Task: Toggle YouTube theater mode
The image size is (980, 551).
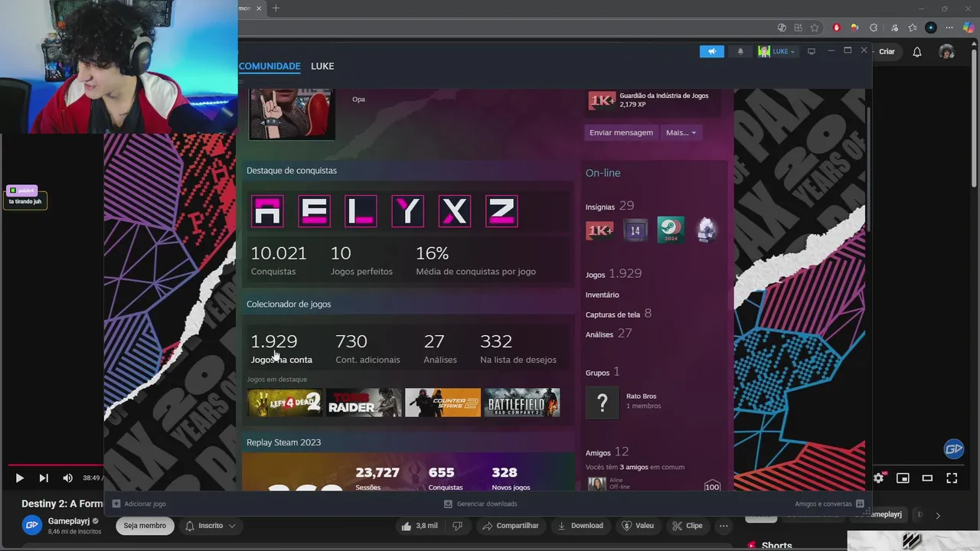Action: click(927, 478)
